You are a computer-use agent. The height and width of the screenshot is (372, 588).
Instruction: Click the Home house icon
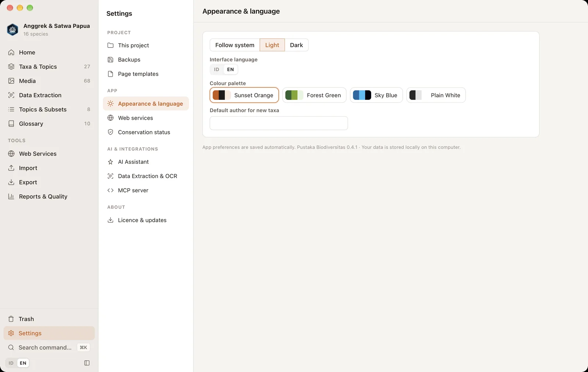click(x=11, y=53)
